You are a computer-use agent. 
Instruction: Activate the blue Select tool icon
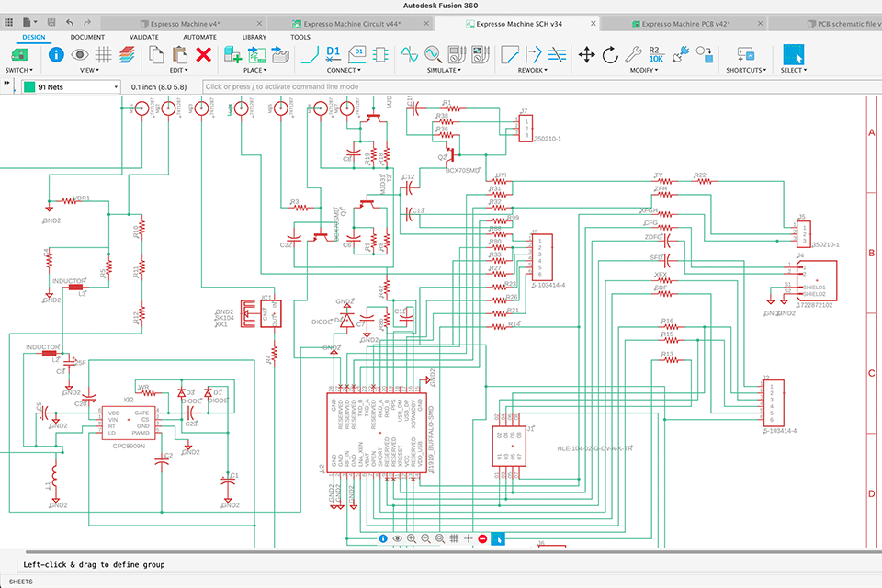coord(793,55)
